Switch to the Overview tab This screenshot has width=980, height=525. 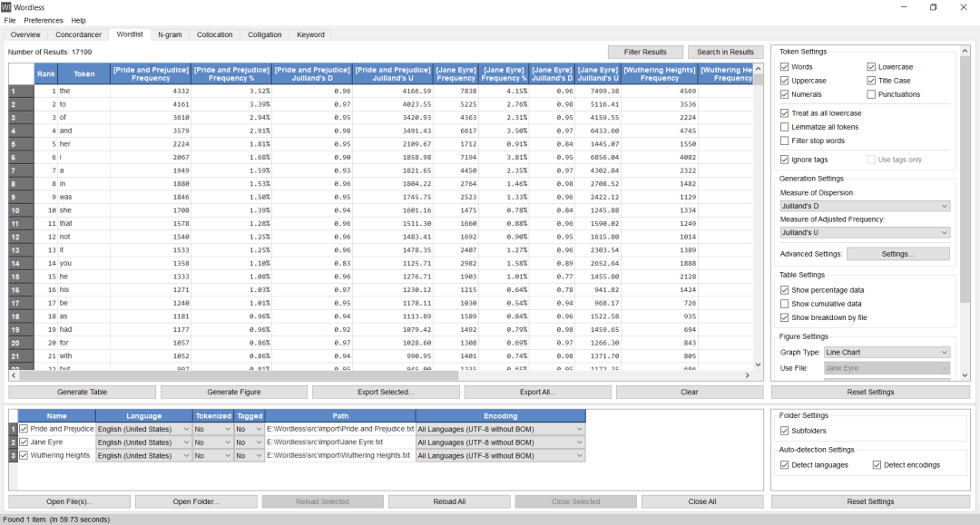tap(25, 35)
